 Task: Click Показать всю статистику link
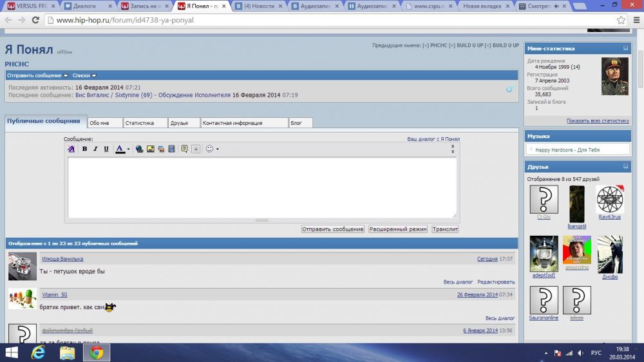[x=598, y=121]
